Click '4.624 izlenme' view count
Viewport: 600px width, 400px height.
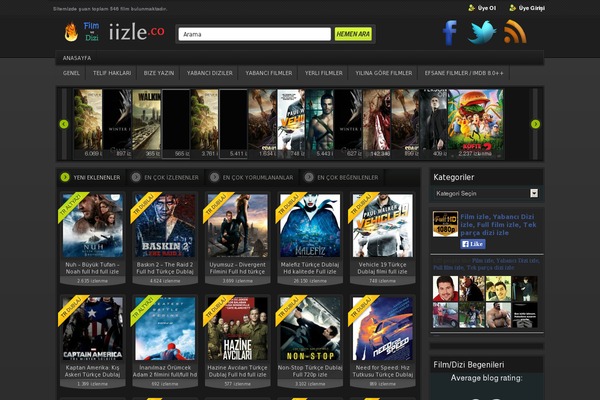click(165, 281)
